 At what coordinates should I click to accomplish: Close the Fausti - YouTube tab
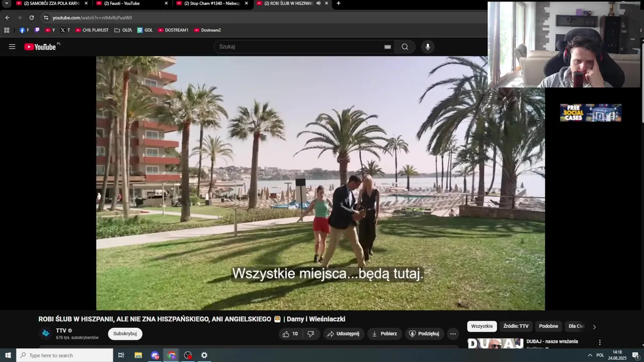(167, 4)
